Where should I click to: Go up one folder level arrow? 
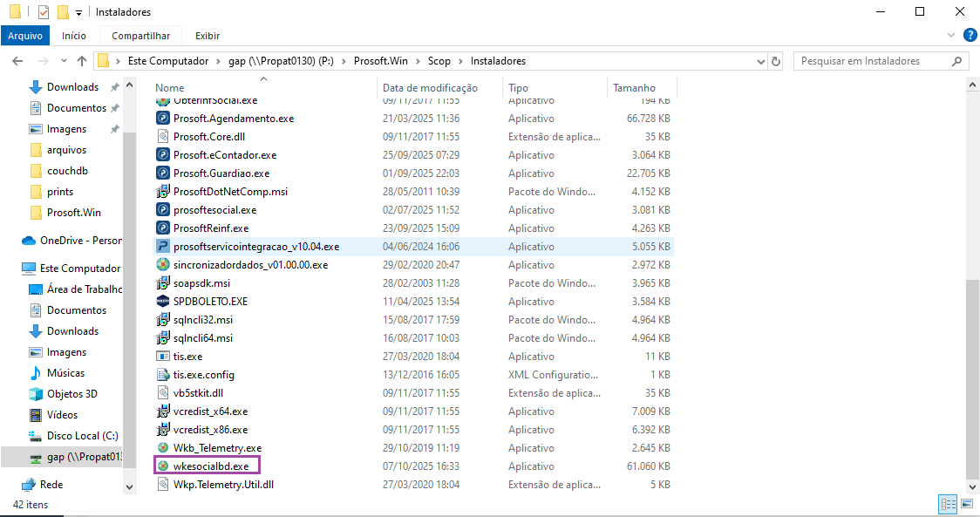(82, 61)
